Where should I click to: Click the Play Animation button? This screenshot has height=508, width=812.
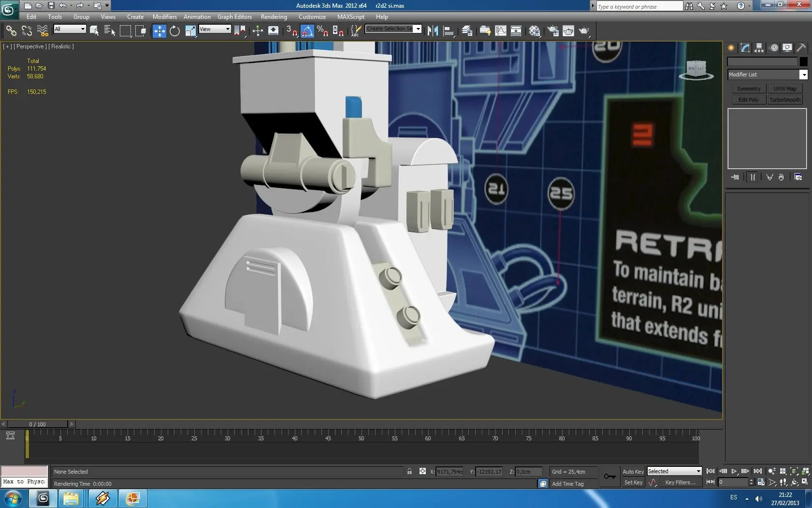[734, 471]
